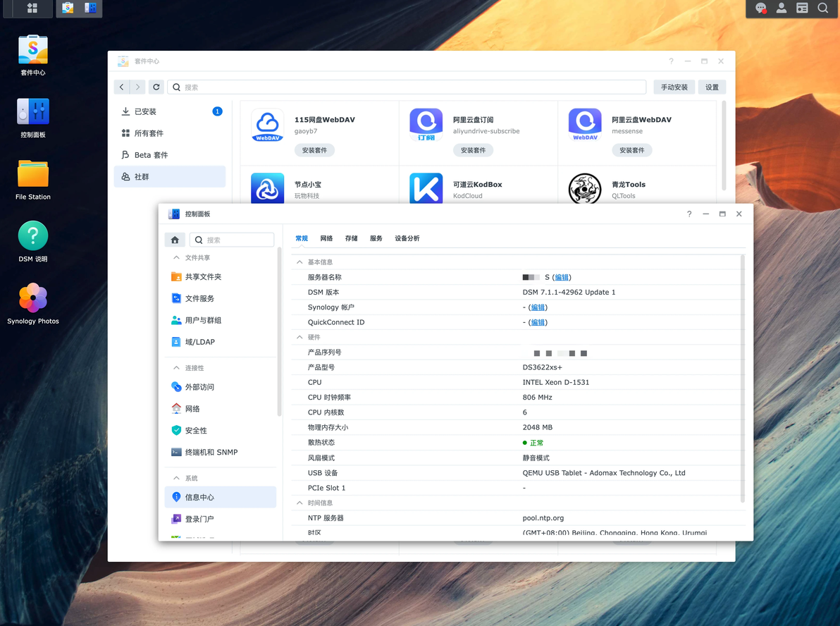
Task: Open DSM Help desktop icon
Action: tap(32, 242)
